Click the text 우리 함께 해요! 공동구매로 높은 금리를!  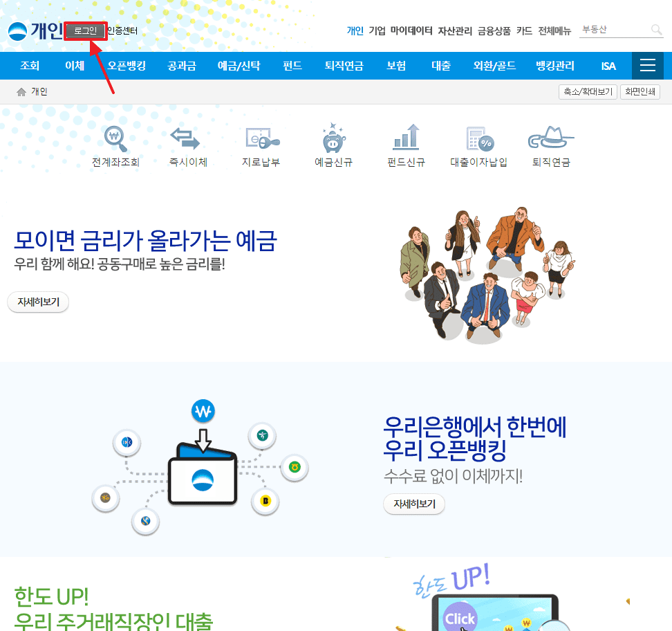pyautogui.click(x=120, y=264)
